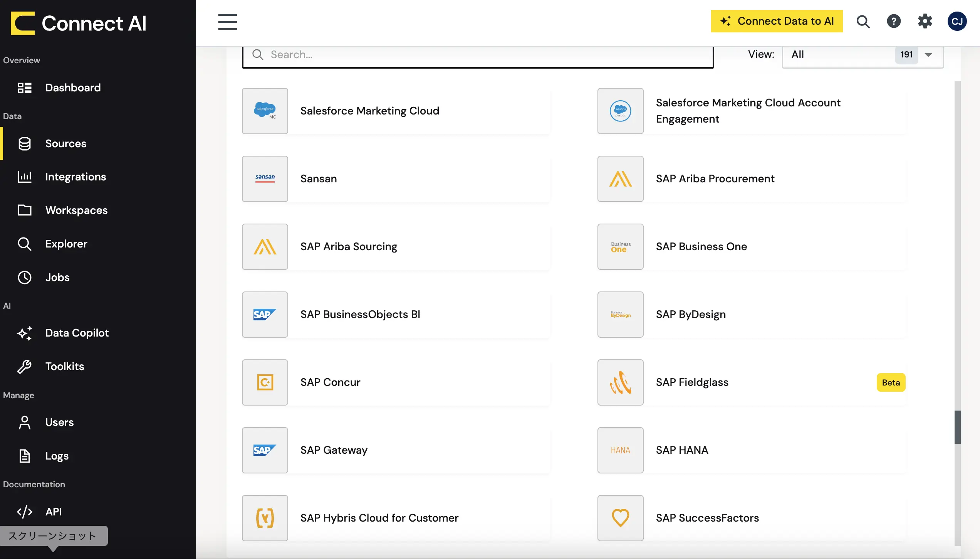
Task: Click the SAP Fieldglass logo tile
Action: coord(621,382)
